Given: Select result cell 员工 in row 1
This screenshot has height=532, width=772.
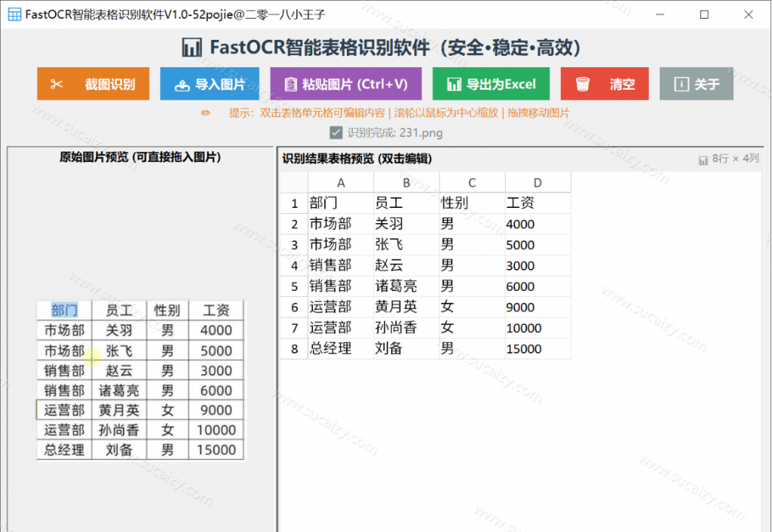Looking at the screenshot, I should pos(406,203).
